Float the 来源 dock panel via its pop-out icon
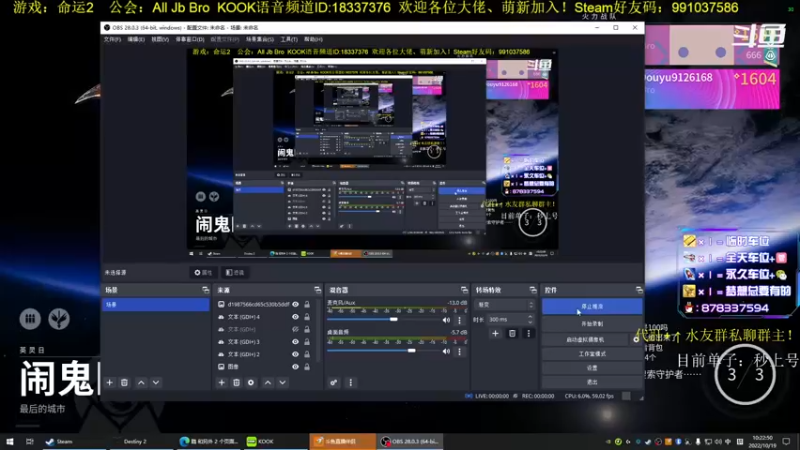 click(x=317, y=290)
